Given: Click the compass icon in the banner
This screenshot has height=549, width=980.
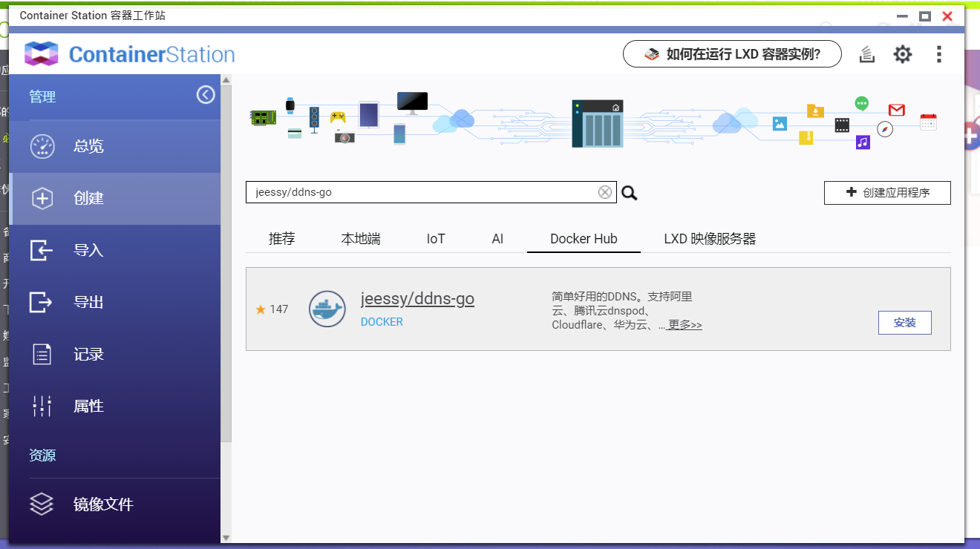Looking at the screenshot, I should click(884, 129).
